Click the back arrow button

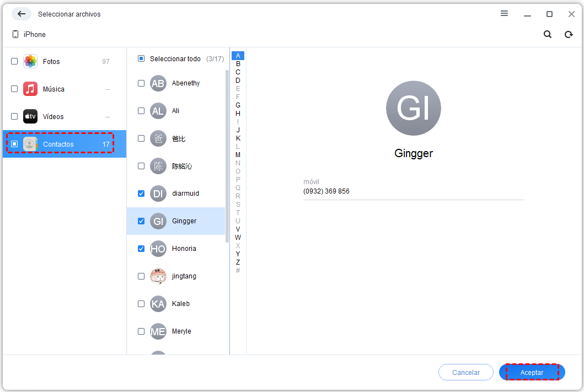tap(22, 14)
